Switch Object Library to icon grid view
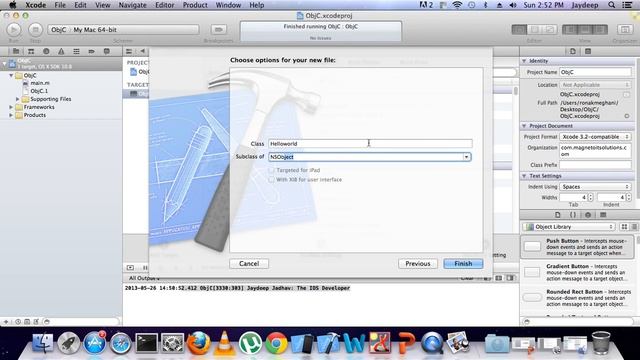Viewport: 640px width, 360px height. click(x=624, y=227)
